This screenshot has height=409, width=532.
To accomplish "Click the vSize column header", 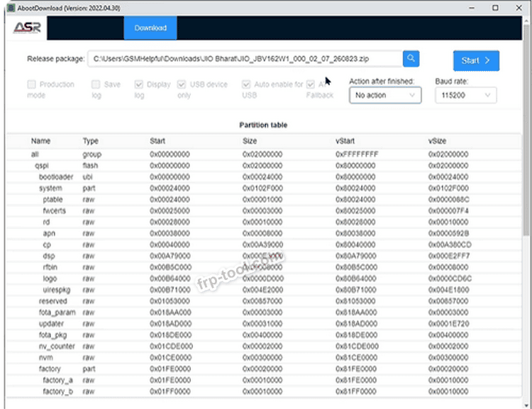I will (437, 141).
